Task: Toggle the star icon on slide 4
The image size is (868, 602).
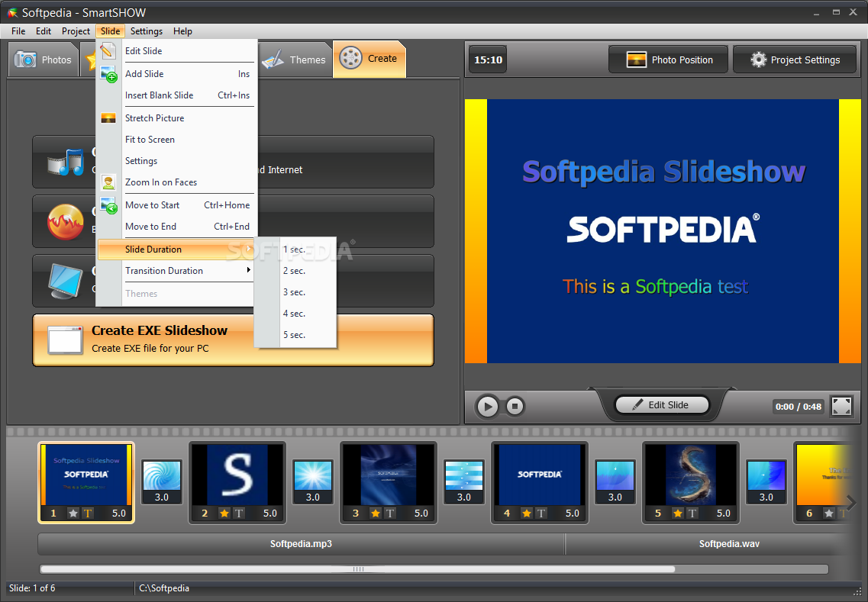Action: click(526, 513)
